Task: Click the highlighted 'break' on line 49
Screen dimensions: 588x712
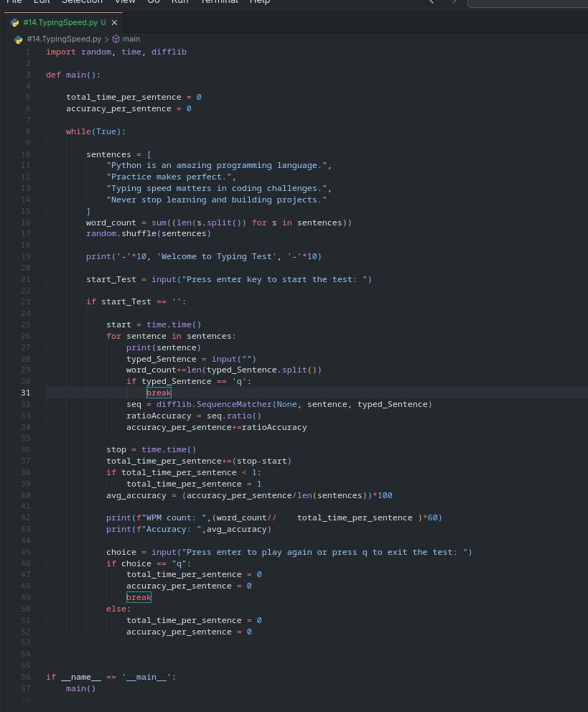Action: click(139, 597)
